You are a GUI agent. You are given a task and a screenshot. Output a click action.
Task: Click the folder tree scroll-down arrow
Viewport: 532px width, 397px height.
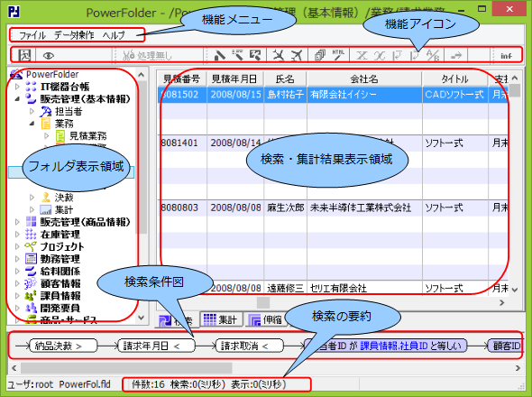click(x=142, y=318)
